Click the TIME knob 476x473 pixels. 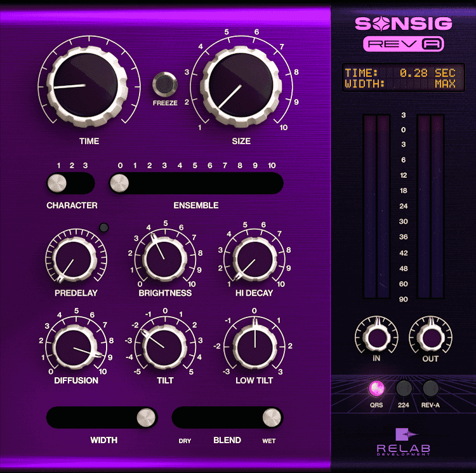point(88,86)
